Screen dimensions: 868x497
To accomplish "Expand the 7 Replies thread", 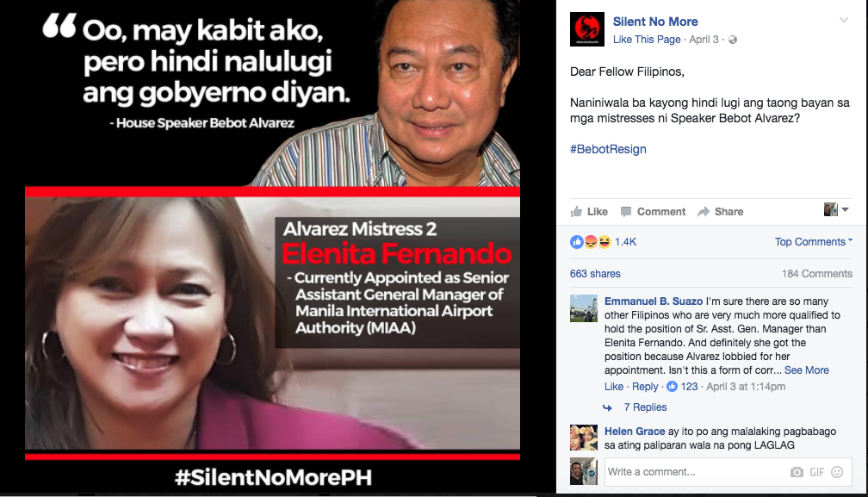I will (x=645, y=407).
